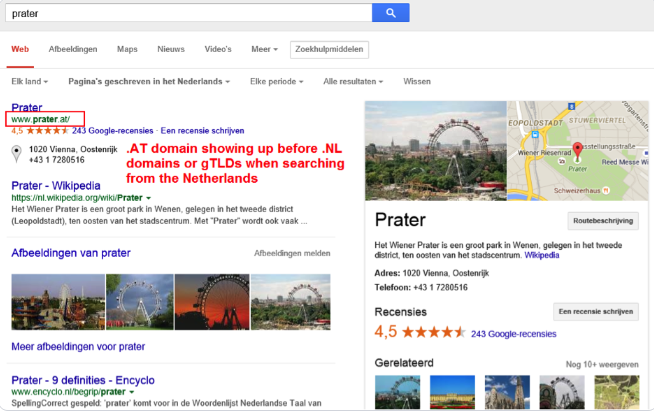
Task: Click the blue magnifier search button
Action: (x=390, y=13)
